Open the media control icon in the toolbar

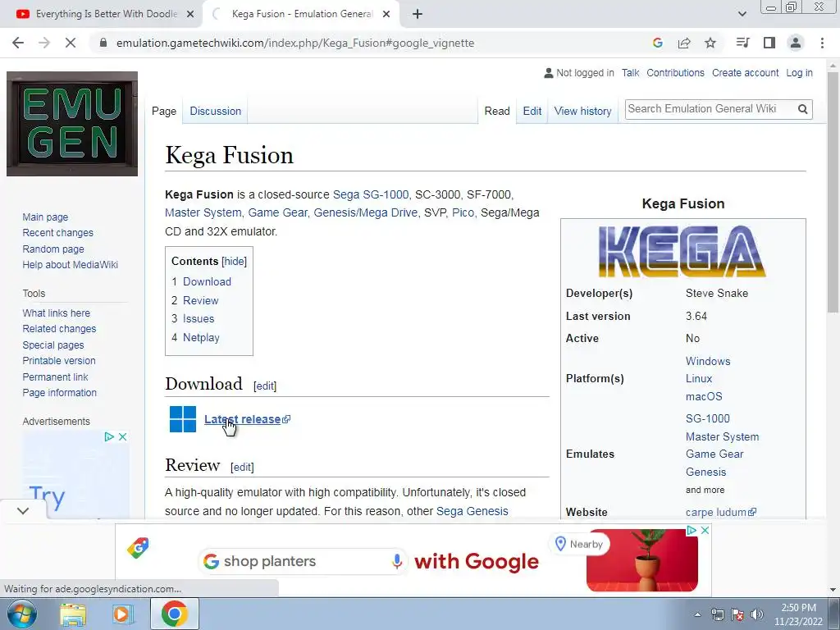tap(742, 43)
